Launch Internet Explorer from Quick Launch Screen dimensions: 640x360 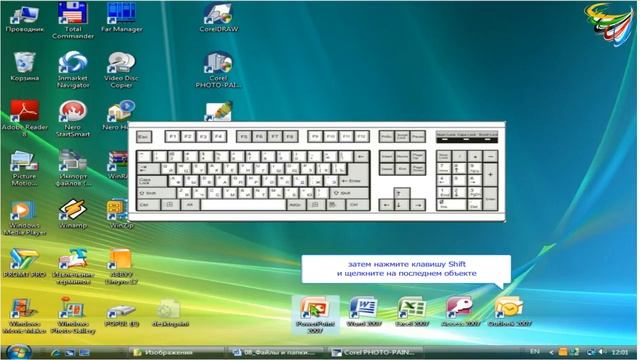click(x=55, y=352)
